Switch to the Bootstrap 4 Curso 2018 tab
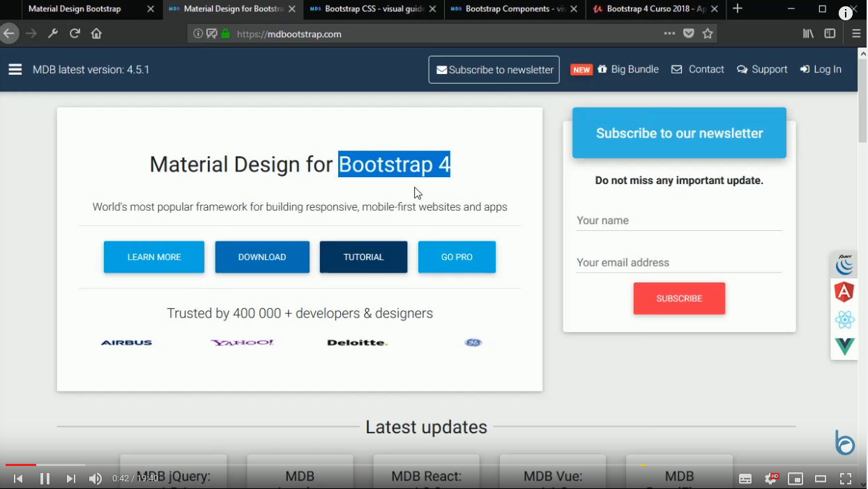This screenshot has height=489, width=868. click(656, 9)
